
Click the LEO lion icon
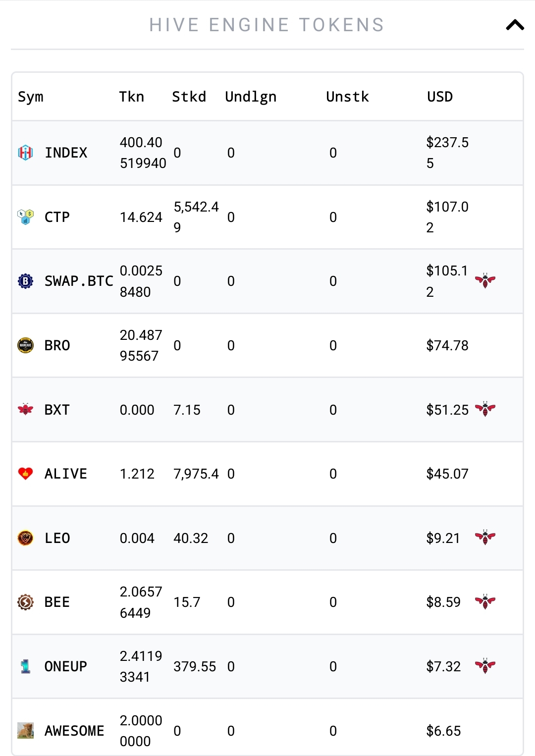point(25,538)
